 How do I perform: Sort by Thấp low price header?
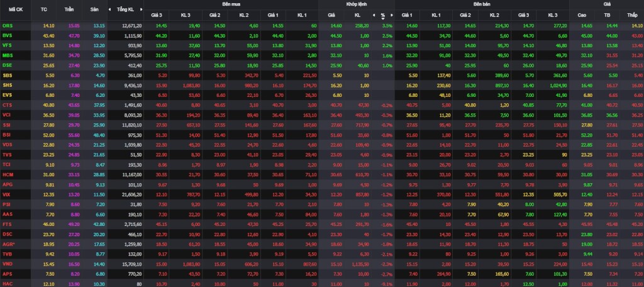click(x=632, y=15)
